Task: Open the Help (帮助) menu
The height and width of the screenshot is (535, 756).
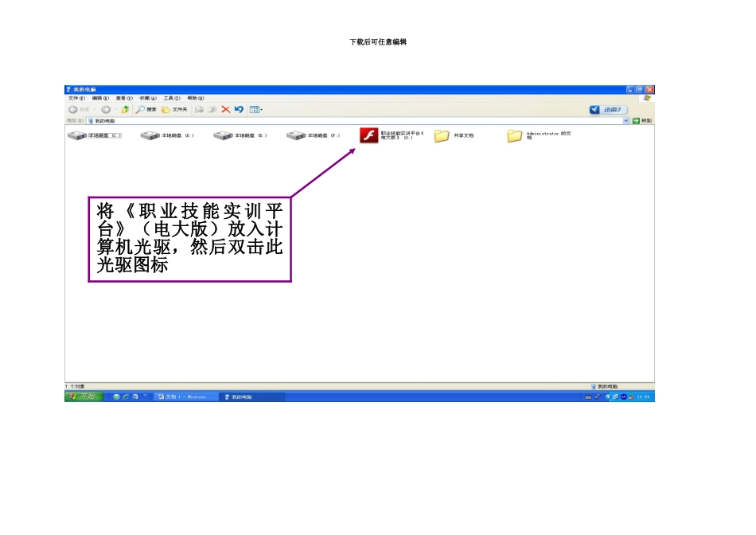Action: coord(195,98)
